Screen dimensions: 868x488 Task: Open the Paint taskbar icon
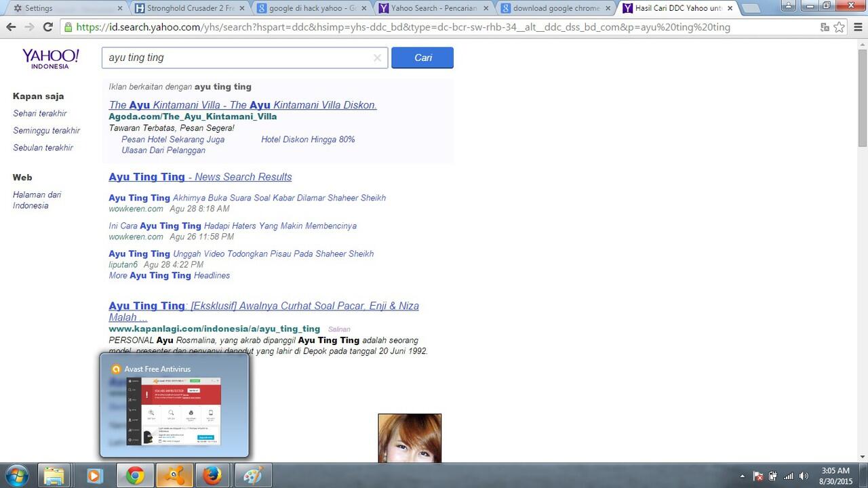pos(253,476)
